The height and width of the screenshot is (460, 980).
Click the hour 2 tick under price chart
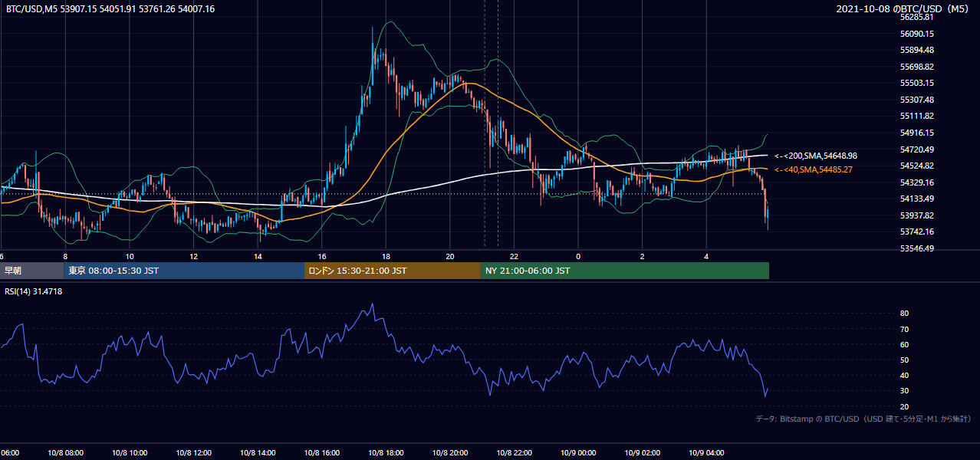pyautogui.click(x=642, y=256)
